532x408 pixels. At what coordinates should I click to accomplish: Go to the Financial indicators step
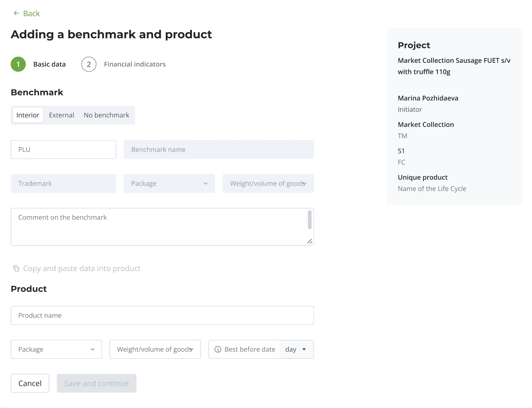[135, 64]
